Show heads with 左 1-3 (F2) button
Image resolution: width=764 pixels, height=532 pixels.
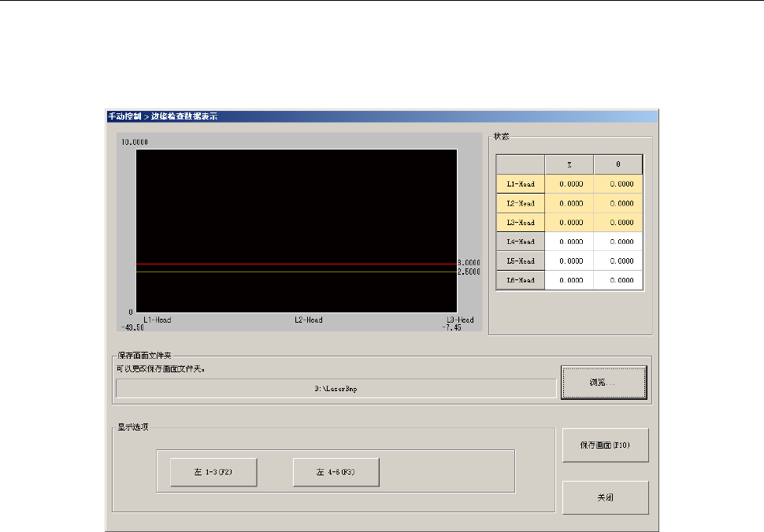click(213, 473)
